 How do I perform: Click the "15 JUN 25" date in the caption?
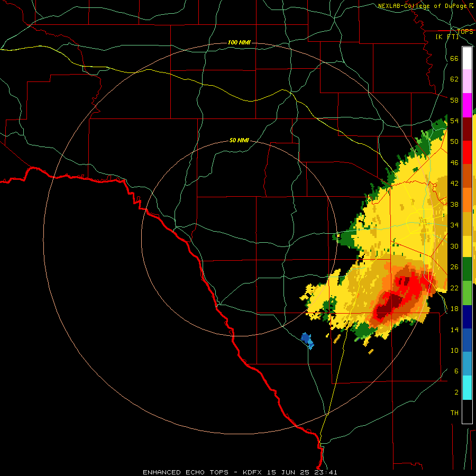pyautogui.click(x=288, y=472)
